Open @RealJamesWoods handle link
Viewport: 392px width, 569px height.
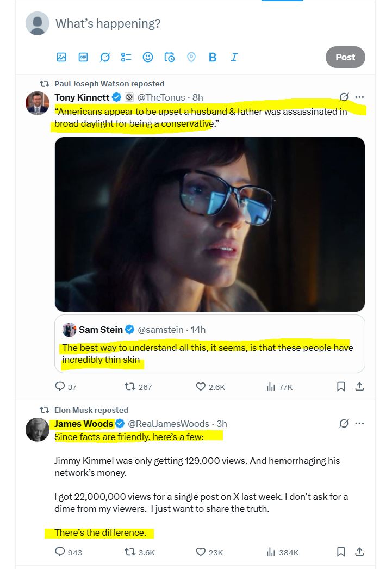tap(168, 424)
